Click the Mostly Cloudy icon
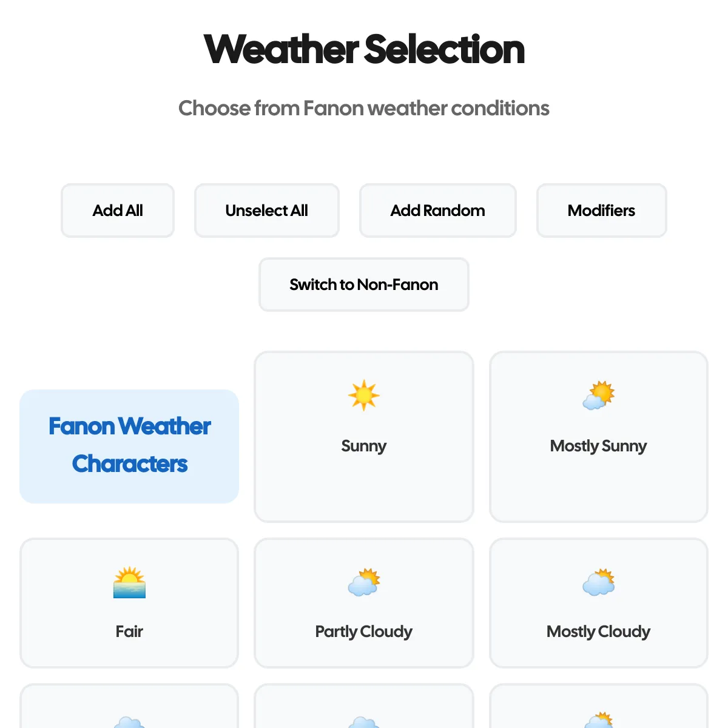Viewport: 728px width, 728px height. click(599, 582)
